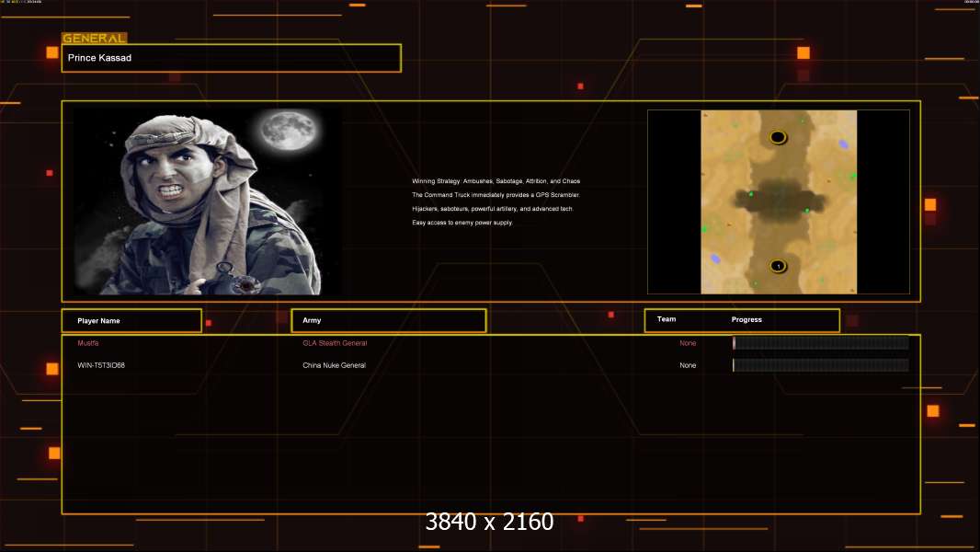
Task: Click the team value None in Mustfa's row
Action: point(688,343)
